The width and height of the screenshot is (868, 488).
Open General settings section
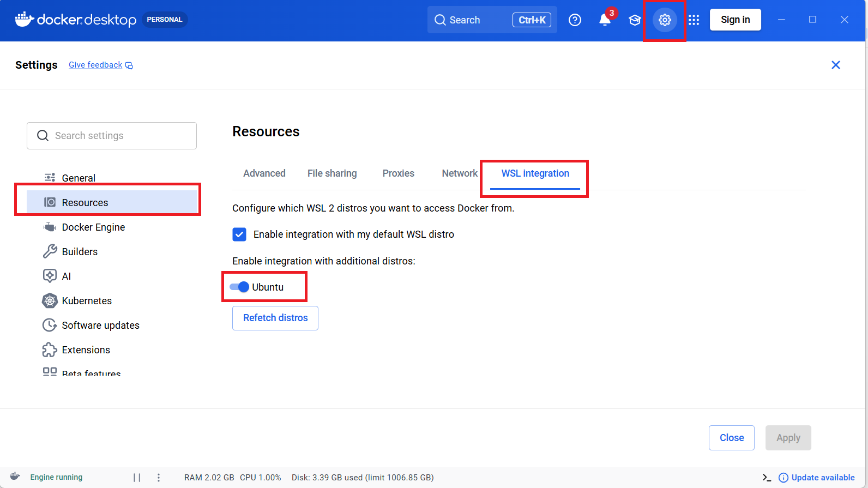click(x=112, y=178)
